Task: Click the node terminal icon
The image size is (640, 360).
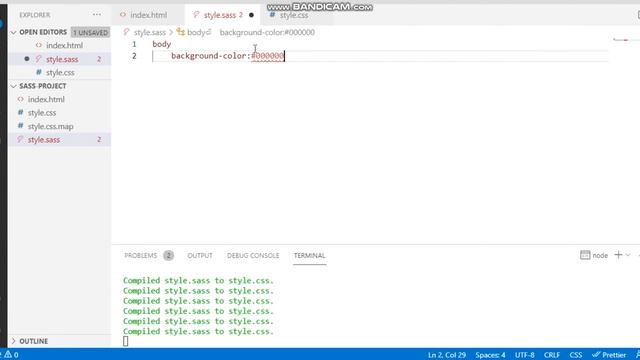Action: [585, 255]
